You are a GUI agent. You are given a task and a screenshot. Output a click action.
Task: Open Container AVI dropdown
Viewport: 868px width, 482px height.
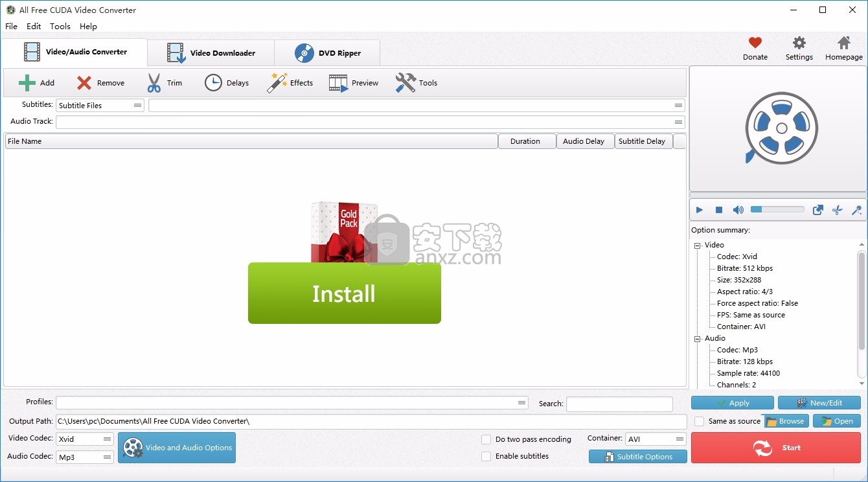pyautogui.click(x=656, y=439)
